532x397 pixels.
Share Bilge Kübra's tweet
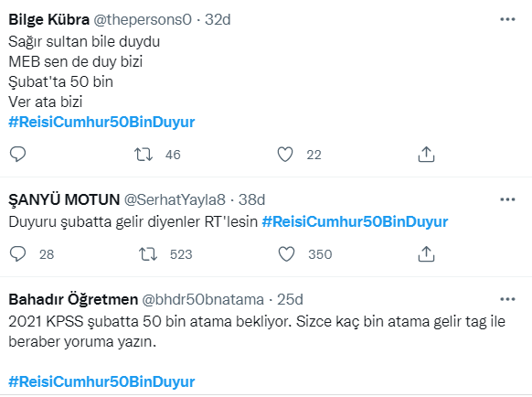pyautogui.click(x=426, y=155)
